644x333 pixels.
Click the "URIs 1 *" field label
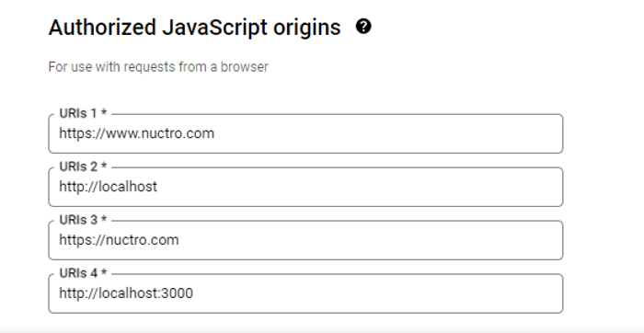(x=84, y=113)
